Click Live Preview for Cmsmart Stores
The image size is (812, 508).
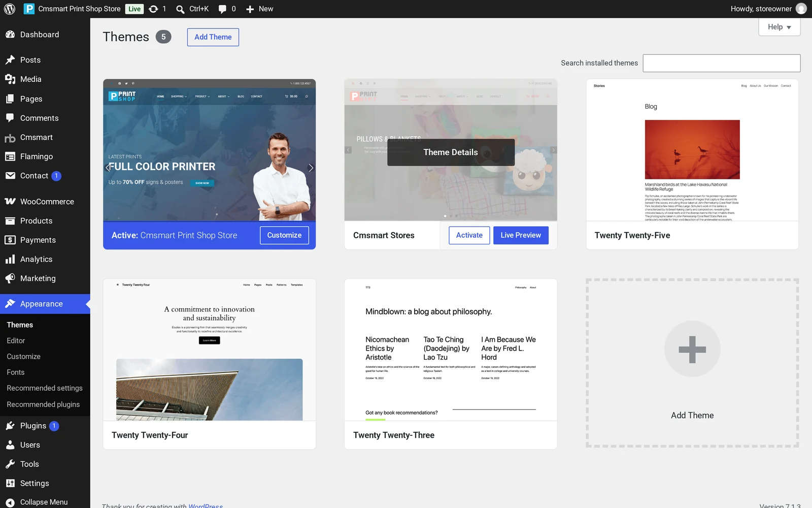point(521,235)
